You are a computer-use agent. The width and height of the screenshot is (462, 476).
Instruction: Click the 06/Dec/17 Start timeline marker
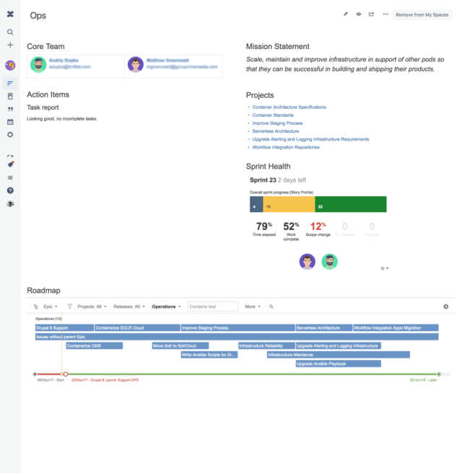pyautogui.click(x=35, y=374)
